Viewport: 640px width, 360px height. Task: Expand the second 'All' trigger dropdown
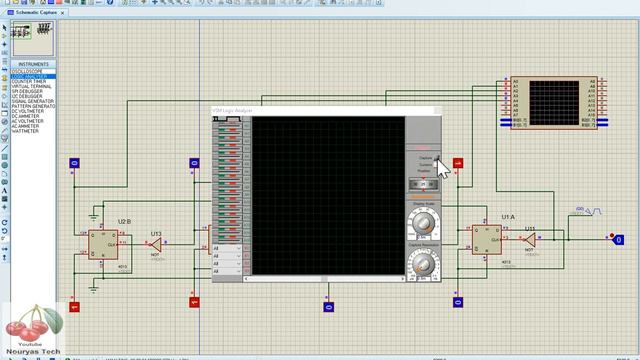[x=227, y=256]
